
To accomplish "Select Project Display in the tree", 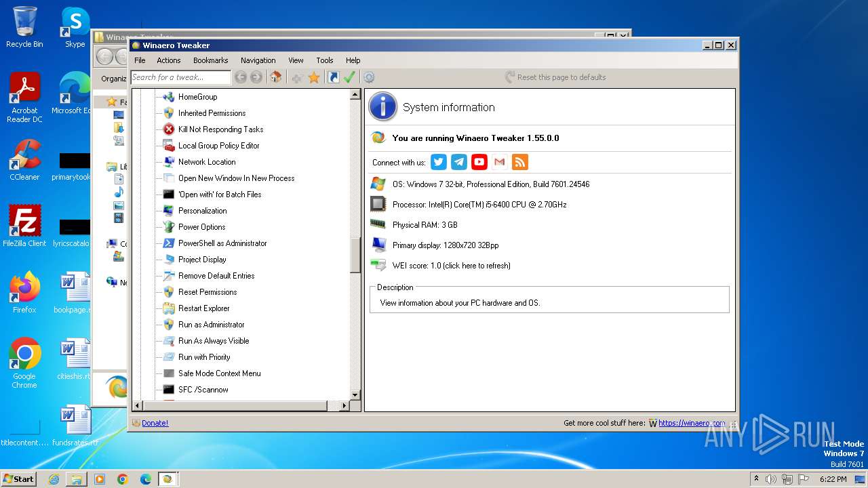I will pyautogui.click(x=202, y=260).
